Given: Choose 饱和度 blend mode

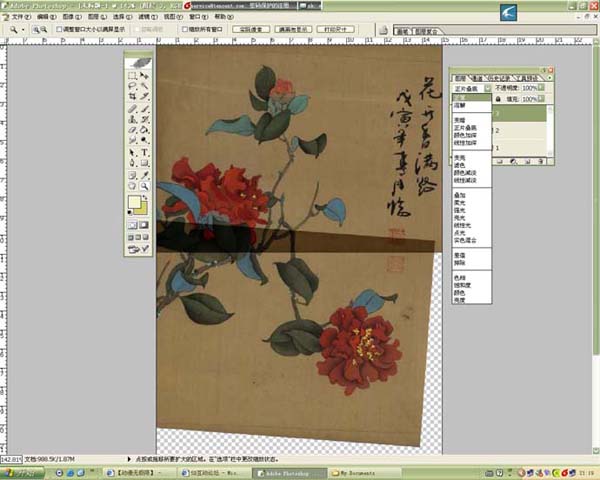Looking at the screenshot, I should click(x=471, y=286).
